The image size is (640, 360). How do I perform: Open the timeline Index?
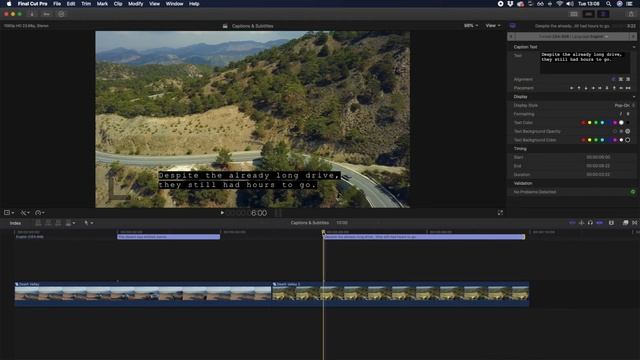15,223
